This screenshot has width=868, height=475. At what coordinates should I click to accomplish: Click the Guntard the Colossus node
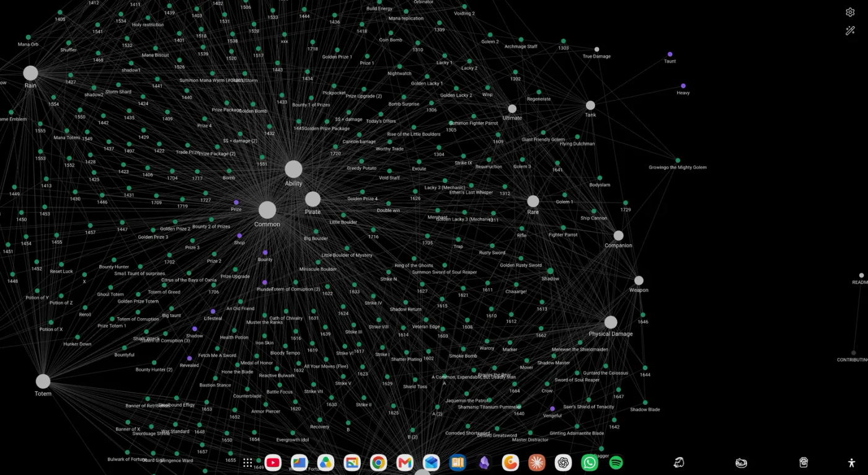pyautogui.click(x=605, y=366)
